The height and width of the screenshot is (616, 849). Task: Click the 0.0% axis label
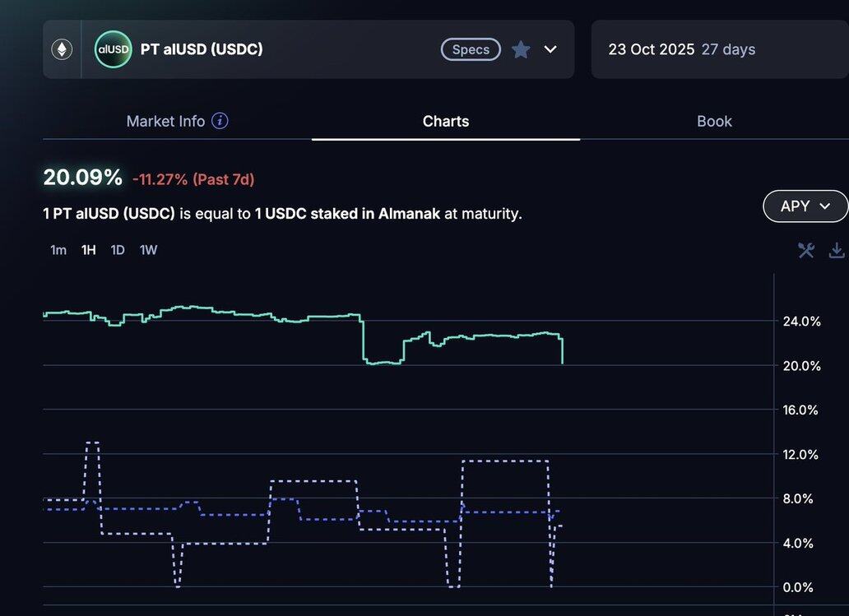798,587
